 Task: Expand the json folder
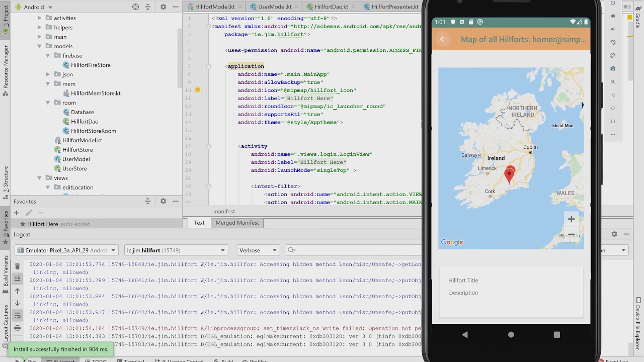coord(48,74)
